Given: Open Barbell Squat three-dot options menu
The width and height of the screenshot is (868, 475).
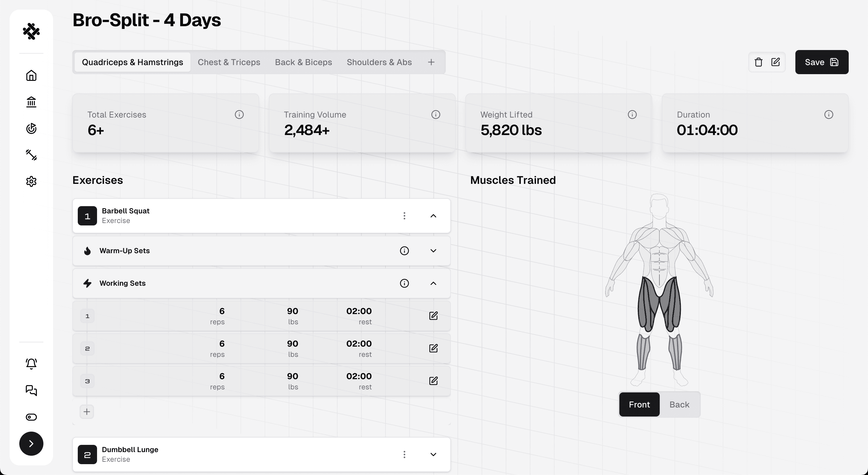Looking at the screenshot, I should click(x=404, y=216).
